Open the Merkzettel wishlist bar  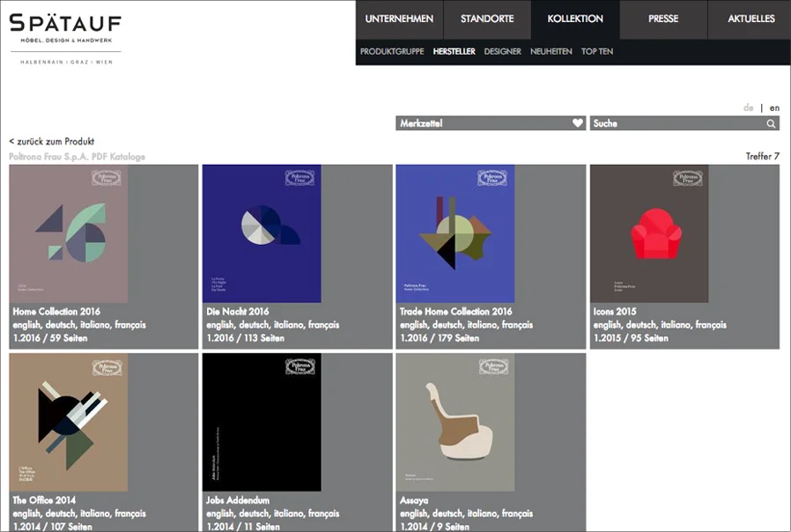coord(491,123)
